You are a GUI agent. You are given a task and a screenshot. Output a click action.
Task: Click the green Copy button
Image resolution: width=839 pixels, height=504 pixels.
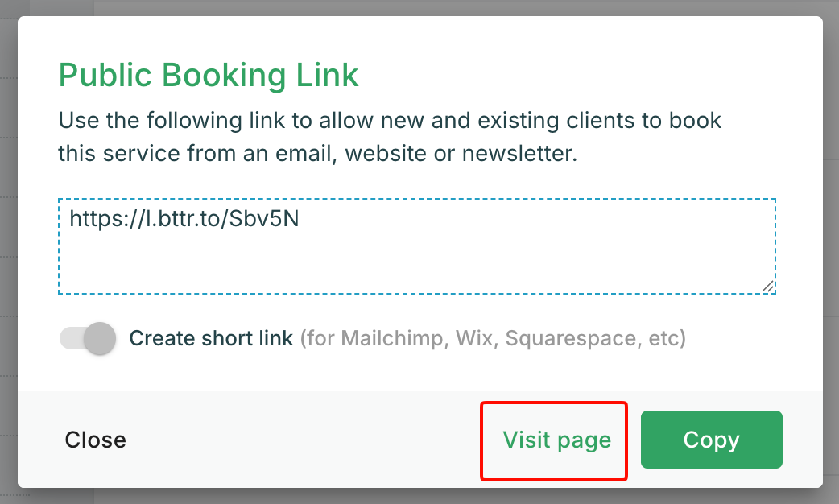point(711,440)
